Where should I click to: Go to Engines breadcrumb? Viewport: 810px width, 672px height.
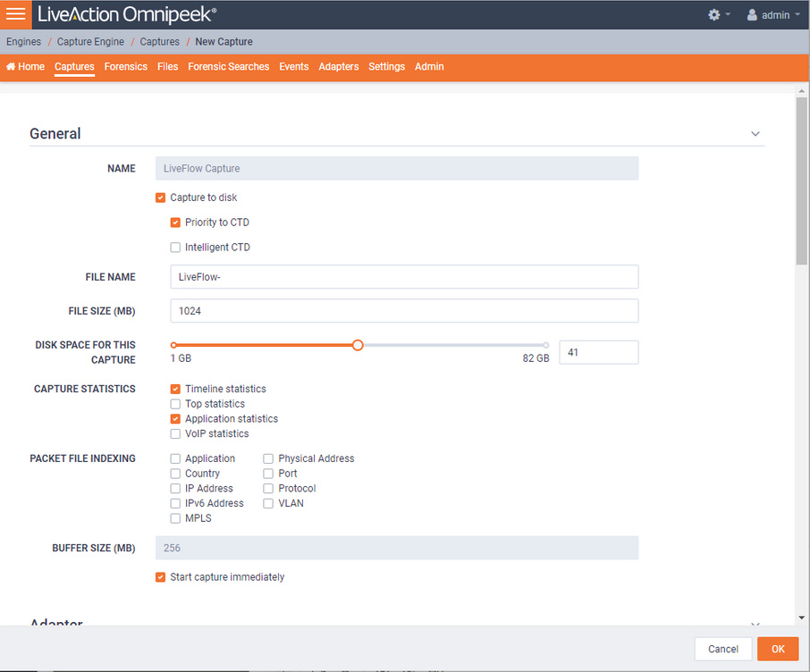[24, 42]
